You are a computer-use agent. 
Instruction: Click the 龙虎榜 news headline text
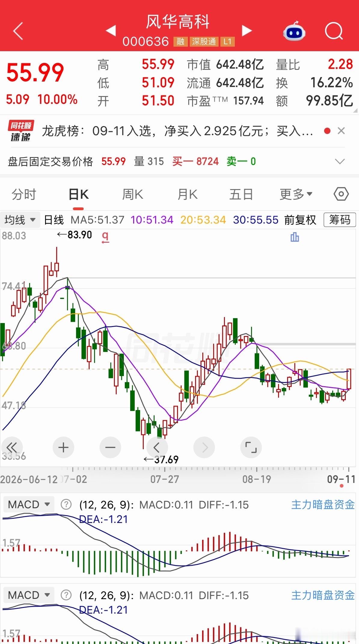tap(177, 131)
